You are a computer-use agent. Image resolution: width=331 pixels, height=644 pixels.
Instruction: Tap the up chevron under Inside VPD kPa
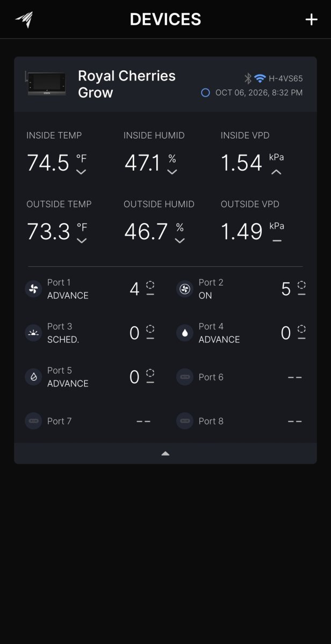tap(276, 172)
